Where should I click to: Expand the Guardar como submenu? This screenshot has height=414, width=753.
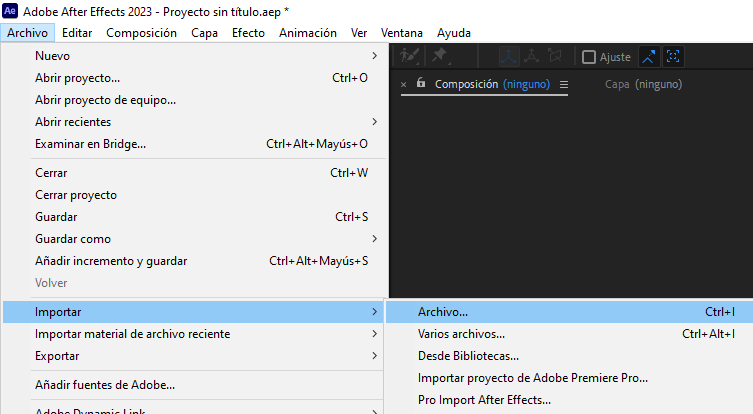(200, 239)
